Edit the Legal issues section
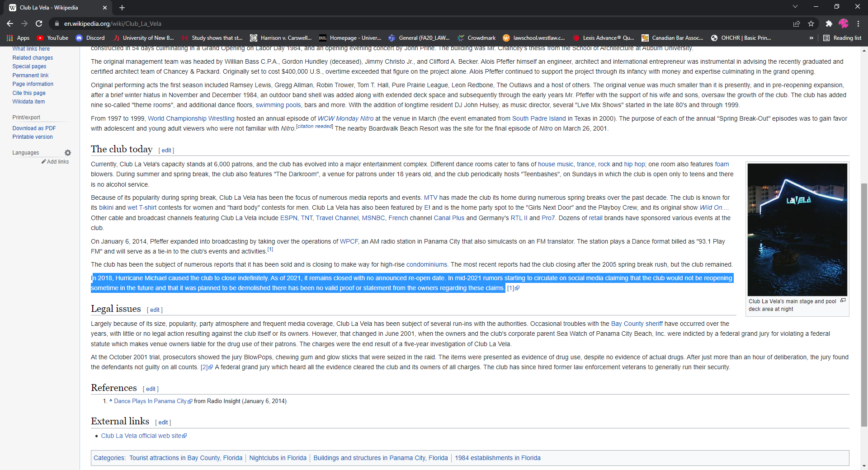 [x=155, y=310]
